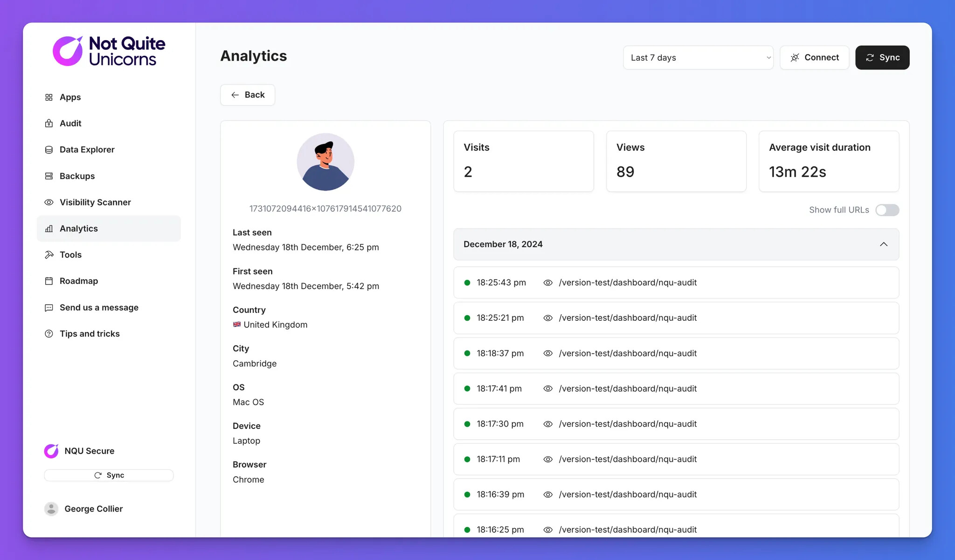
Task: Open Roadmap in the sidebar
Action: coord(109,281)
